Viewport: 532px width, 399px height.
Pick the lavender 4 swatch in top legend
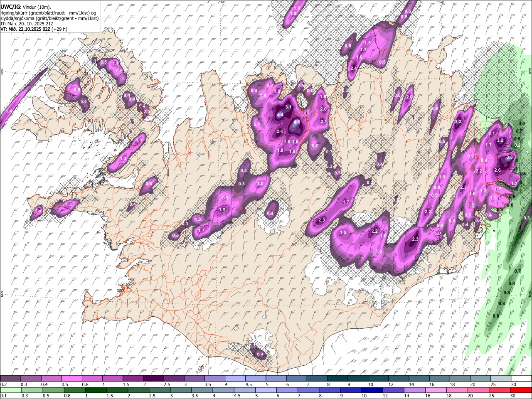coord(235,379)
